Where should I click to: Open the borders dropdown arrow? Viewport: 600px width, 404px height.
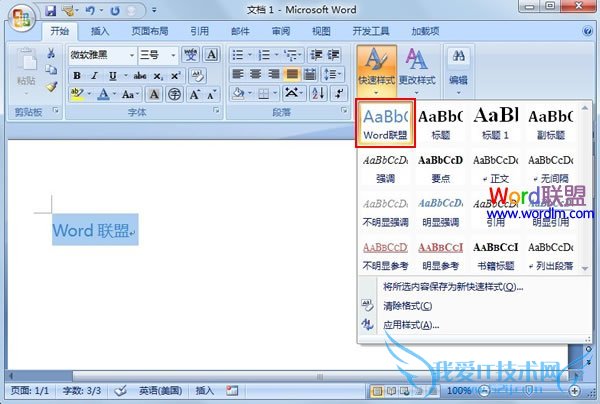pyautogui.click(x=275, y=93)
